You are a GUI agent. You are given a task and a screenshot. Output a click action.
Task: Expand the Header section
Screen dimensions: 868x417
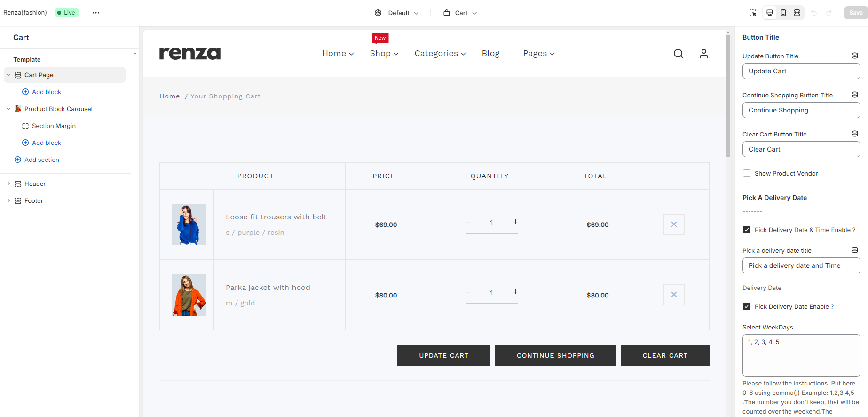(8, 184)
